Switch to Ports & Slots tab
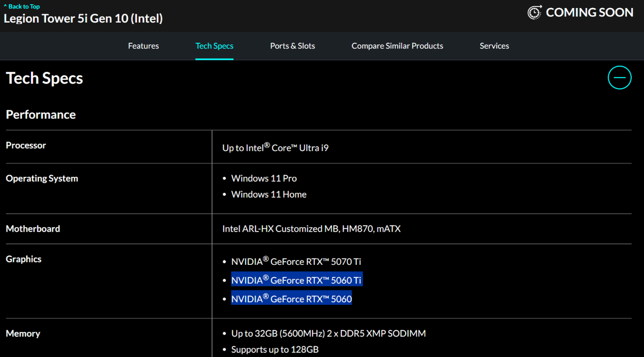 pyautogui.click(x=292, y=46)
